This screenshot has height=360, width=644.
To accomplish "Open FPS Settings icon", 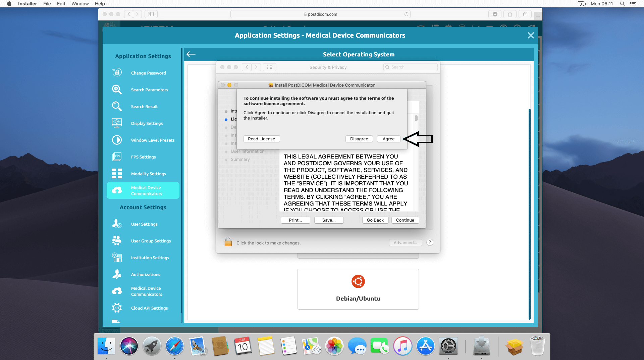I will point(117,156).
